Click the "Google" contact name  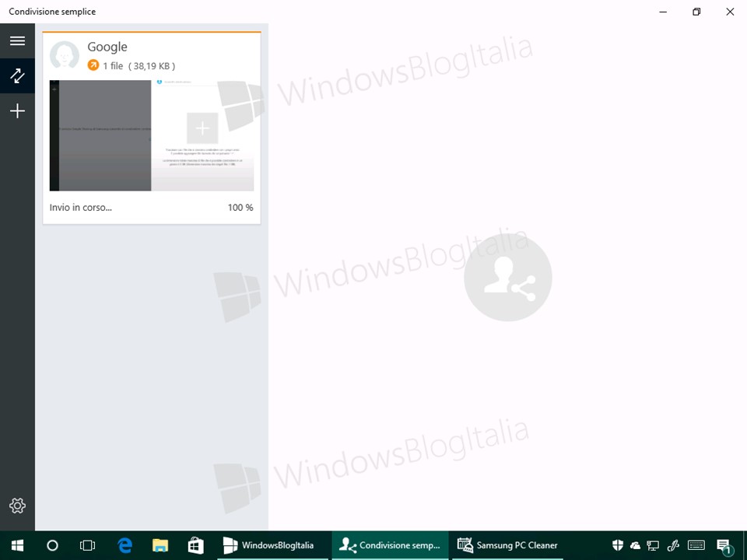[x=107, y=47]
